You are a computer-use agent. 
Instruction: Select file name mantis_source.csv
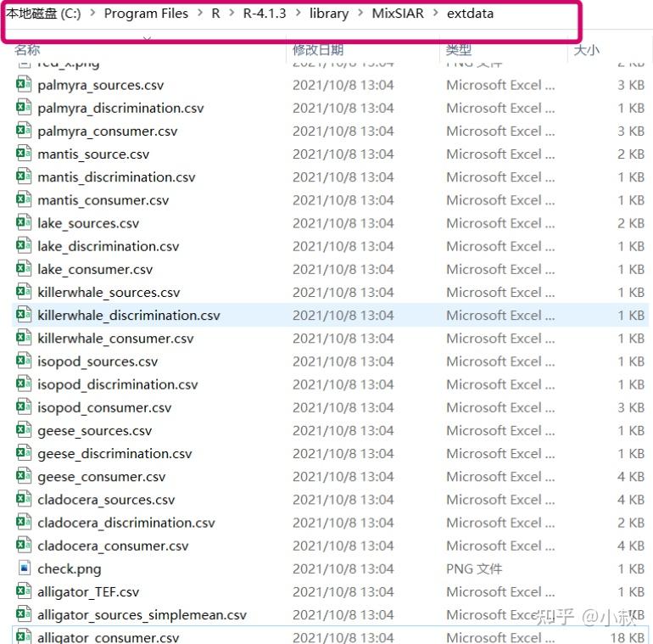93,154
